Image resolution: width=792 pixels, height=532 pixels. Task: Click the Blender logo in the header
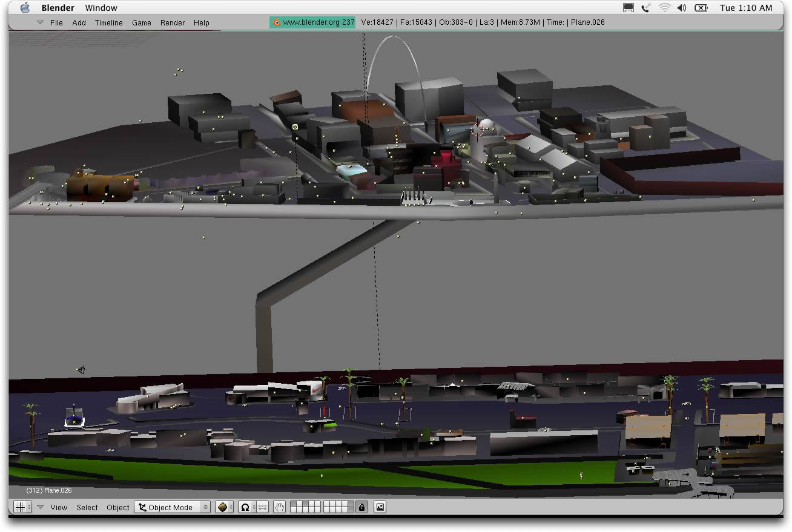pyautogui.click(x=276, y=22)
